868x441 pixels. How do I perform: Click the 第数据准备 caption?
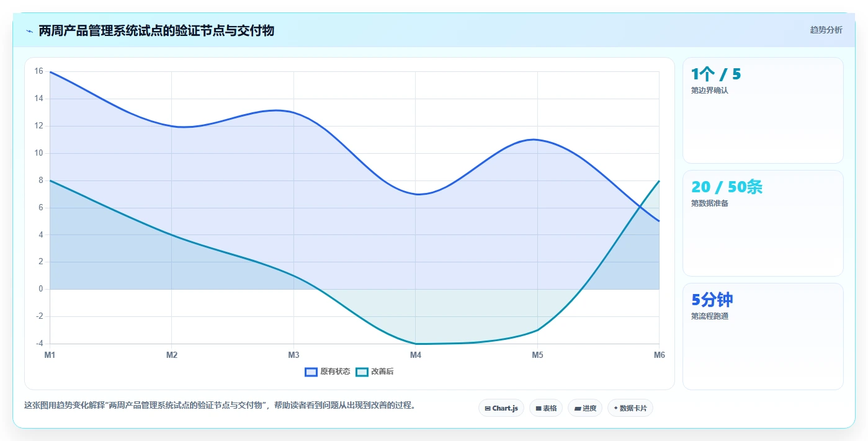pos(710,203)
